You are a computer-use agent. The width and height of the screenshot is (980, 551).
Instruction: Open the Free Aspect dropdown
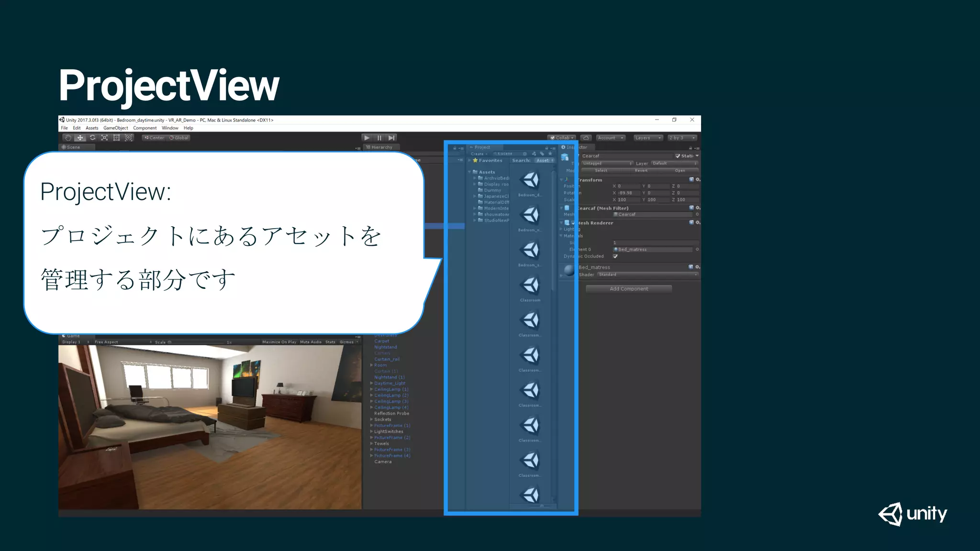coord(123,342)
